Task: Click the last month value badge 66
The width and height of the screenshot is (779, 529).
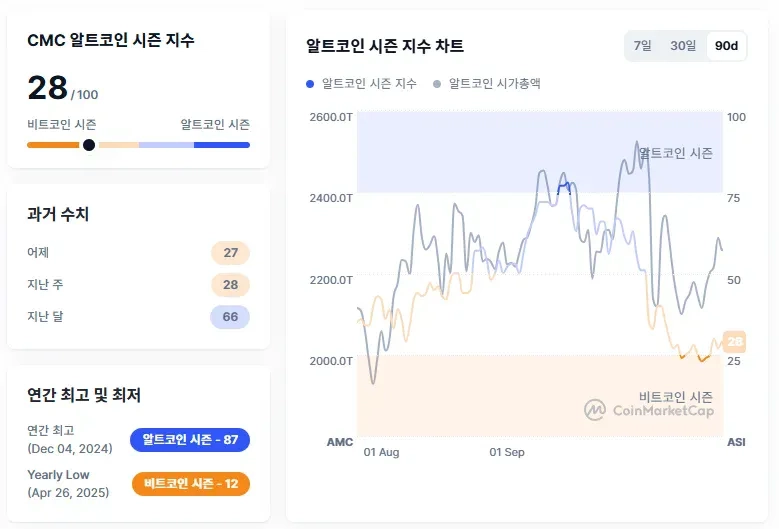Action: 230,317
